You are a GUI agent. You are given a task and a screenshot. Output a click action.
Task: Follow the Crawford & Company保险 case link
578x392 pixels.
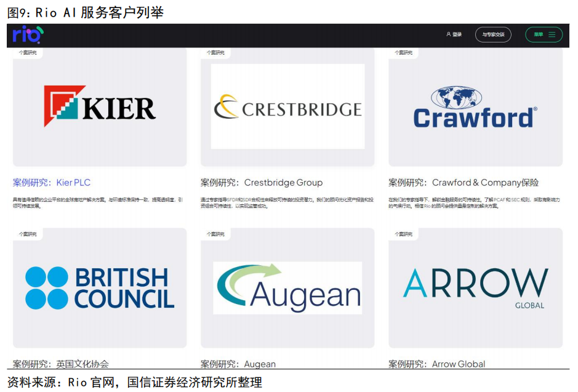point(464,183)
